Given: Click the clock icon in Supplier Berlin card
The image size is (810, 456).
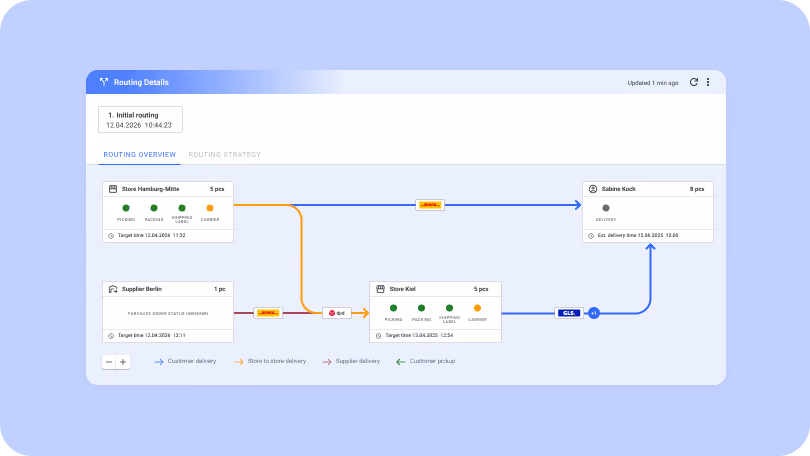Looking at the screenshot, I should 111,336.
